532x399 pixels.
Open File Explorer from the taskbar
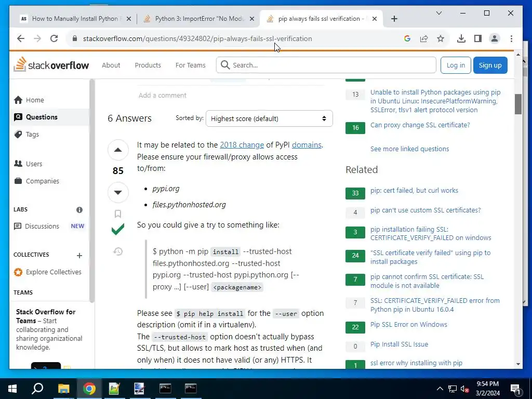(x=63, y=389)
